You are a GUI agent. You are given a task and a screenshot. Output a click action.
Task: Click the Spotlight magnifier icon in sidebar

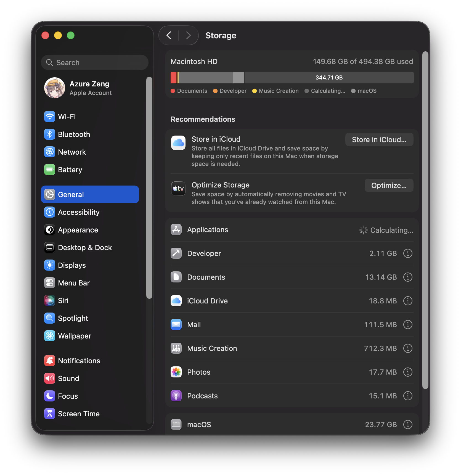point(50,318)
